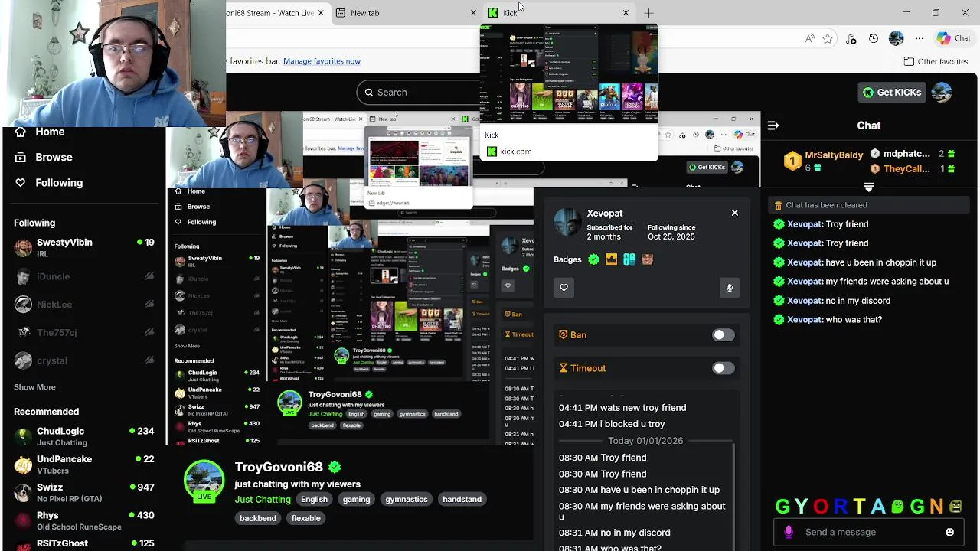Switch to the New tab browser tab
Viewport: 980px width, 551px height.
[x=407, y=13]
